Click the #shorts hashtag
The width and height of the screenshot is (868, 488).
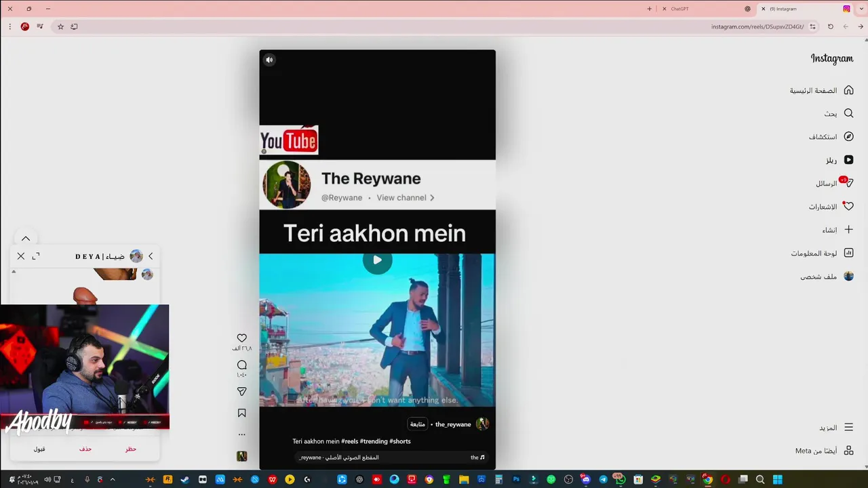pos(400,441)
